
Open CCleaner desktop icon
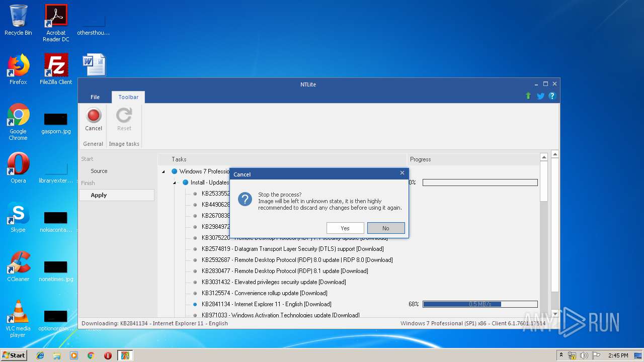coord(18,266)
